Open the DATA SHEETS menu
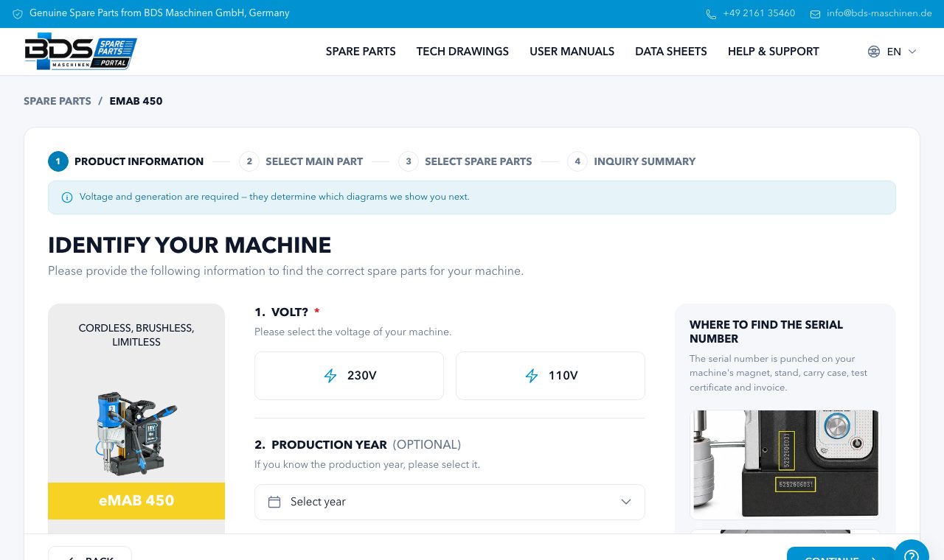Viewport: 944px width, 560px height. coord(671,52)
